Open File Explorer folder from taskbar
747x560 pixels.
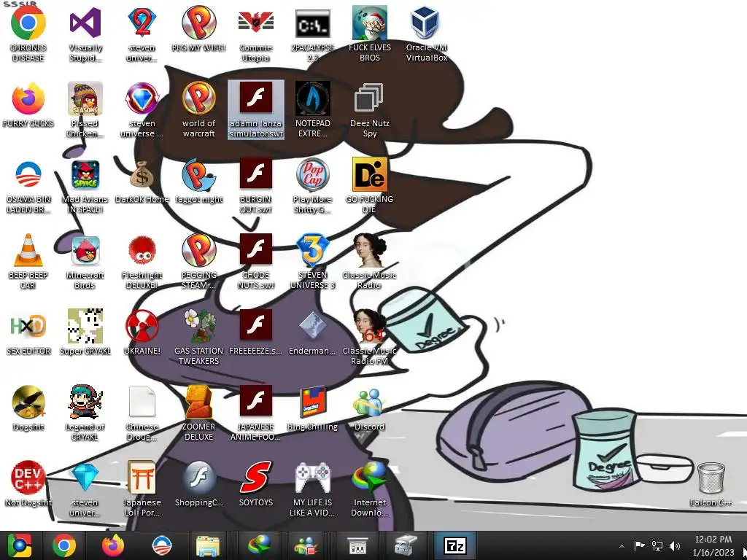pos(208,546)
